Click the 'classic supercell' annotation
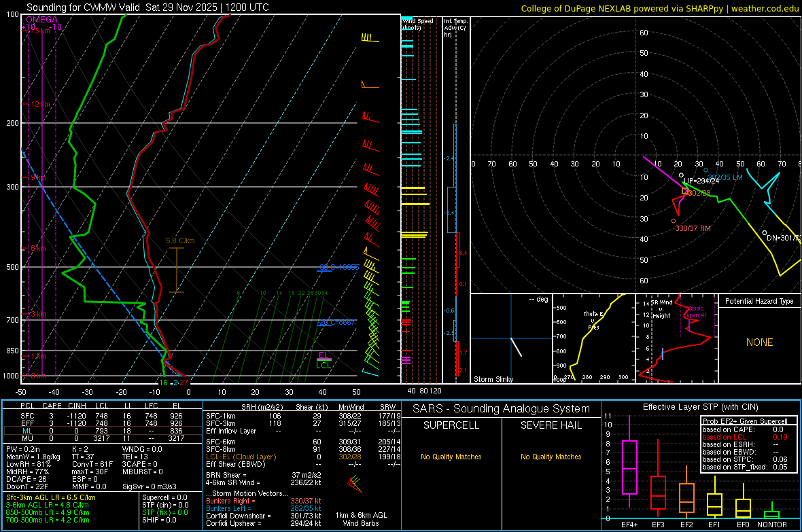The height and width of the screenshot is (532, 802). click(x=695, y=312)
